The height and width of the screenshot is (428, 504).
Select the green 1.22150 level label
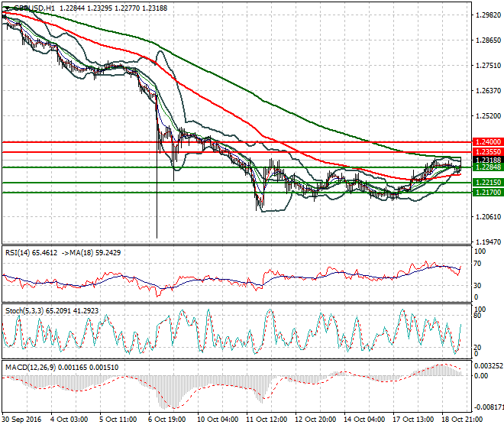(x=488, y=183)
